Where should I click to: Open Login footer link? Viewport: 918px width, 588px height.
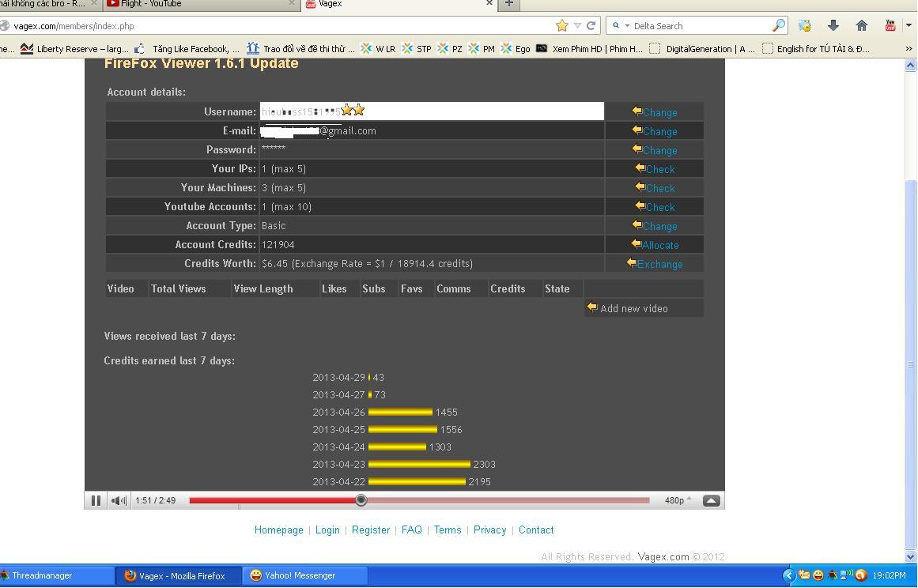point(327,530)
